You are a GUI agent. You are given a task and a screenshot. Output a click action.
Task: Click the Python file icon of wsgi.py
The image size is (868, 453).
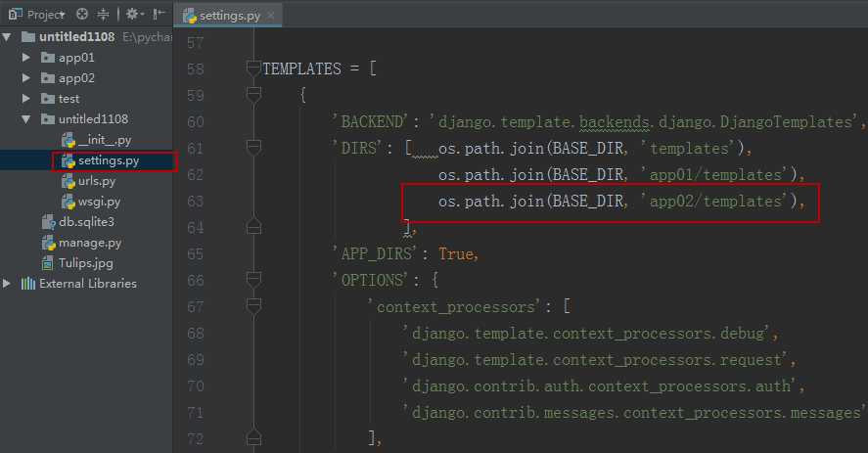coord(69,202)
